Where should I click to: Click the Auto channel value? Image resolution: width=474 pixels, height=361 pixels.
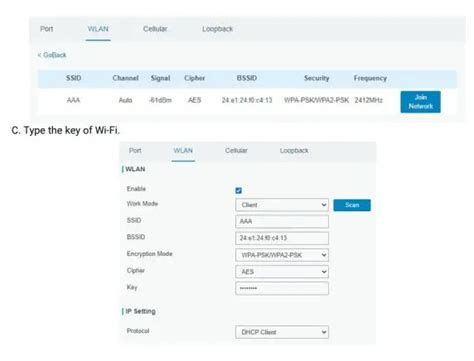[125, 100]
